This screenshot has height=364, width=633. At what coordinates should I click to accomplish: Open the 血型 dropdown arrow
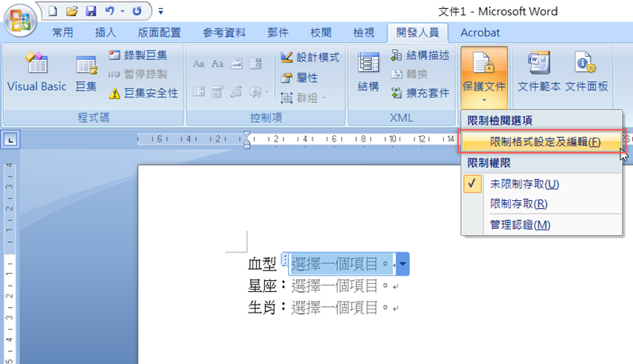coord(403,264)
